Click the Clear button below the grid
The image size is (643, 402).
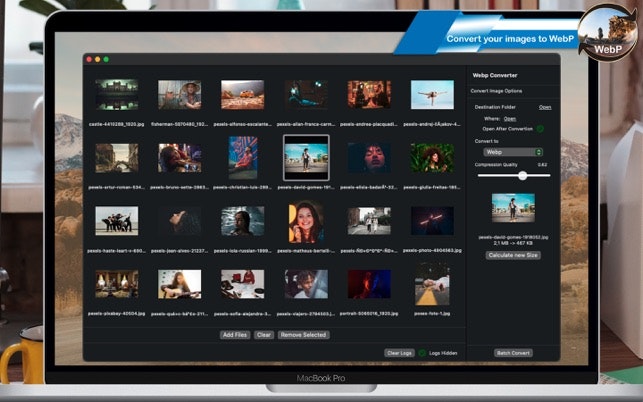point(264,335)
